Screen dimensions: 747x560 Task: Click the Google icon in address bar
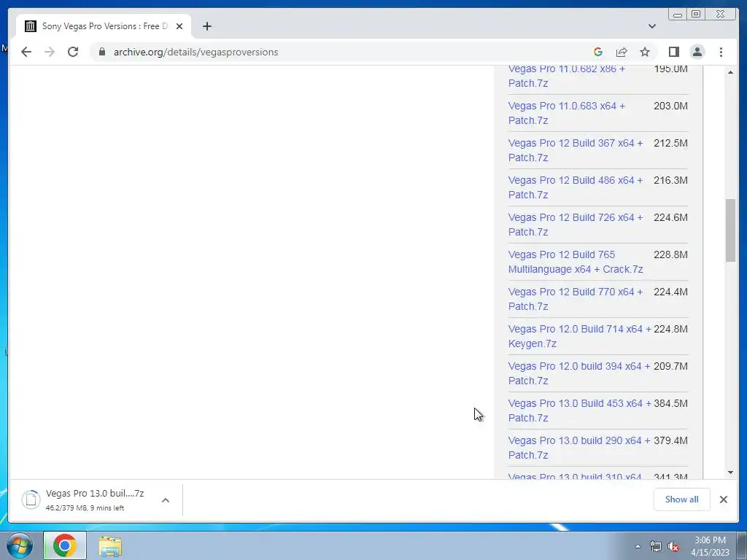(x=598, y=52)
